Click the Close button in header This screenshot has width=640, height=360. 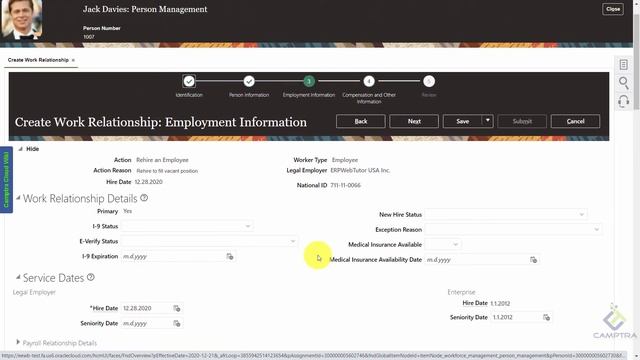613,9
